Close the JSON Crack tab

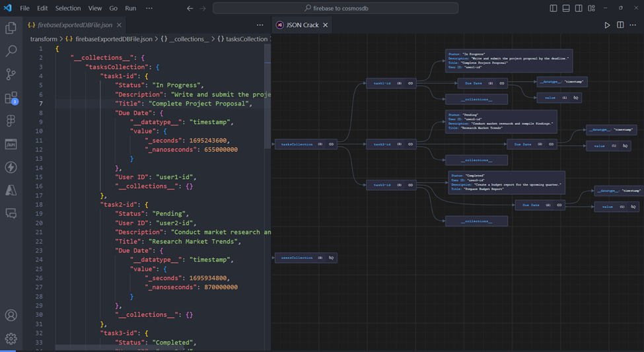click(x=325, y=25)
